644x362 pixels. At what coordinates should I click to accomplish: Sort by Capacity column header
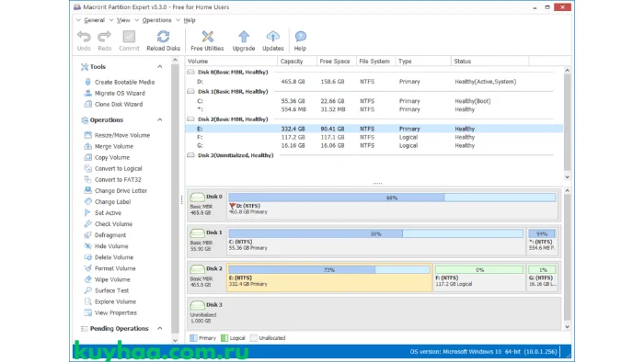297,61
